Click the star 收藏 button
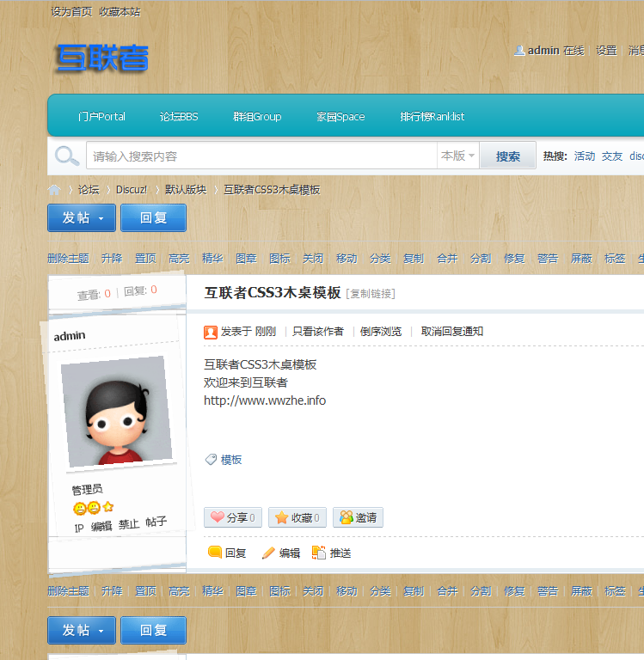Image resolution: width=644 pixels, height=660 pixels. [297, 517]
